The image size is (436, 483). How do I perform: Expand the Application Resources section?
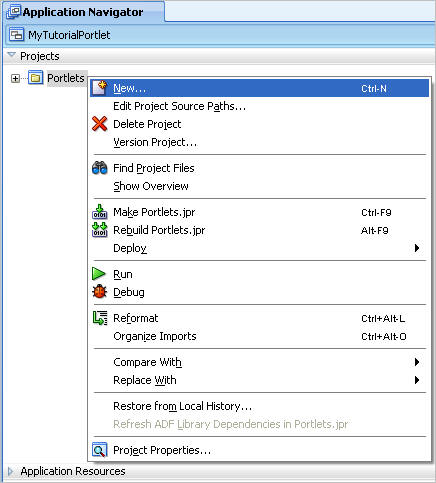click(x=10, y=471)
